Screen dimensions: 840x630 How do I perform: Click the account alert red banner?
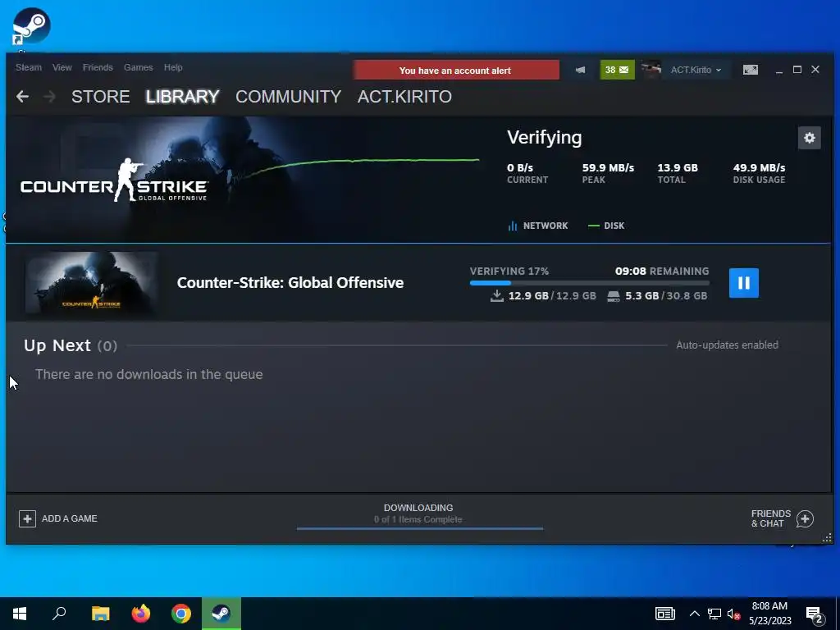tap(456, 71)
